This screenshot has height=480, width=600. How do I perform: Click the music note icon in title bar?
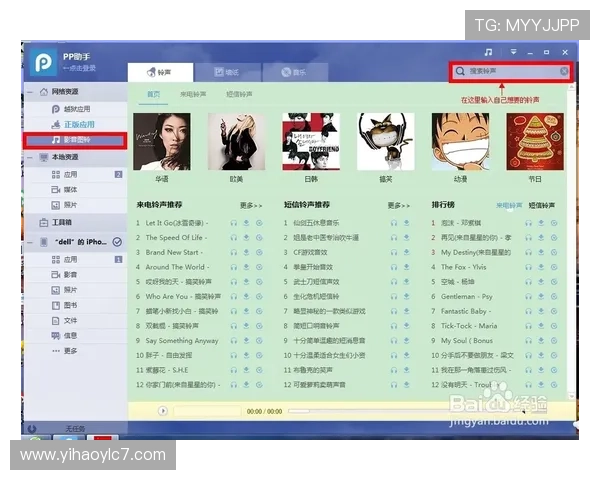488,52
